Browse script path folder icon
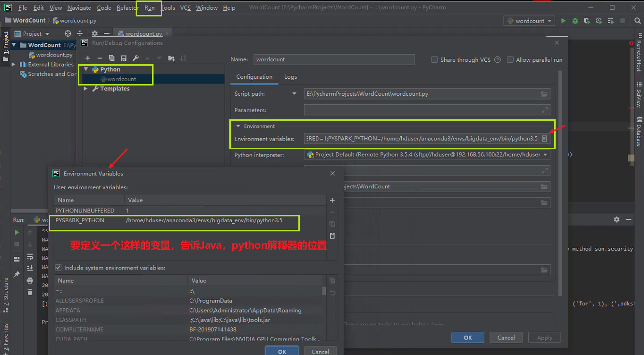This screenshot has height=355, width=644. click(545, 94)
